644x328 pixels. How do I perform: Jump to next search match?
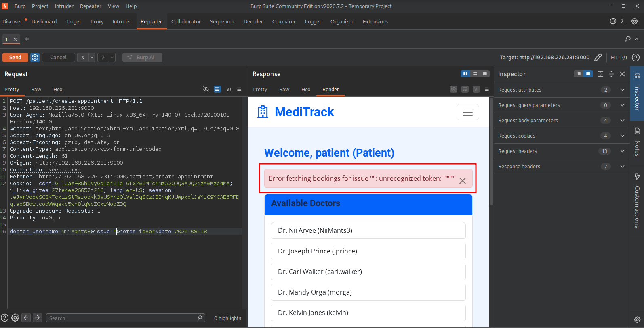pos(38,318)
